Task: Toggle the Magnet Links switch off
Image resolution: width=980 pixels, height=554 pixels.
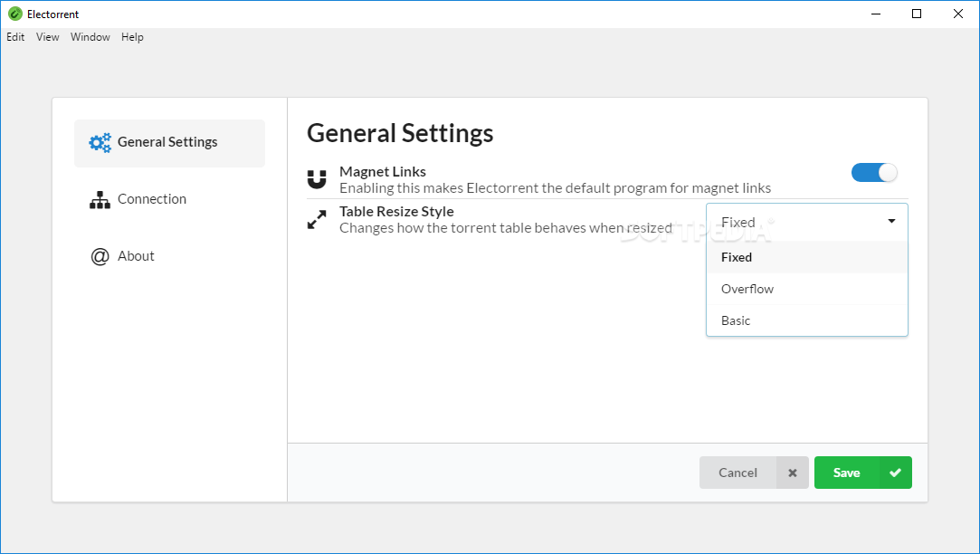Action: coord(874,173)
